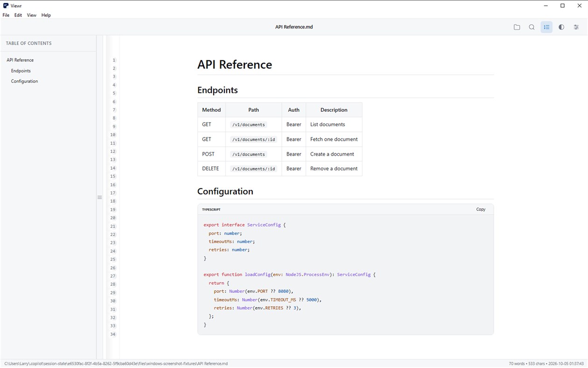The image size is (588, 368).
Task: Click the "Endpoints" heading in the document
Action: point(217,90)
